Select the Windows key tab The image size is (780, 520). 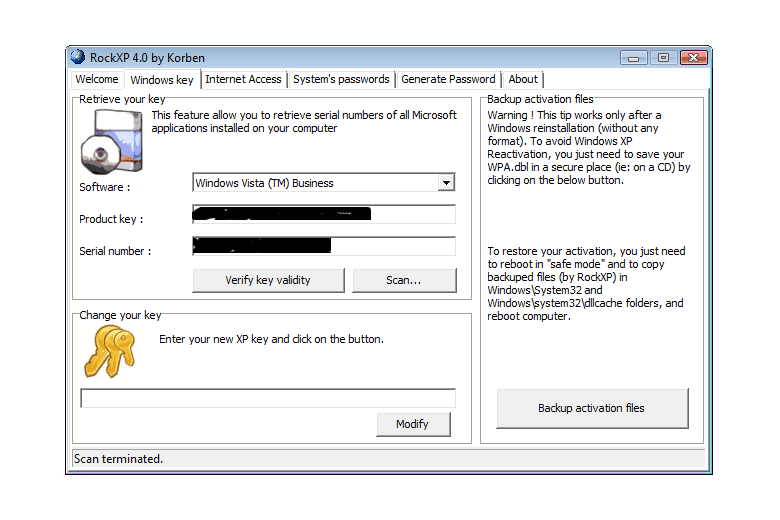coord(162,80)
